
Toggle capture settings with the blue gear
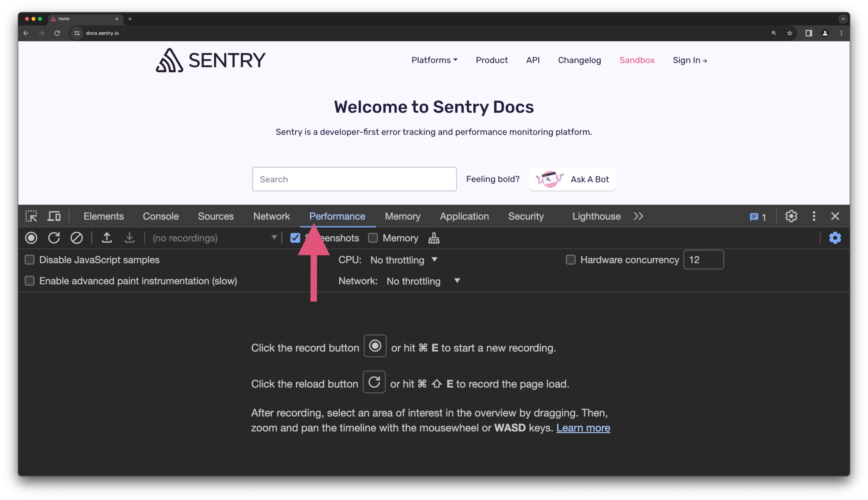click(x=835, y=238)
